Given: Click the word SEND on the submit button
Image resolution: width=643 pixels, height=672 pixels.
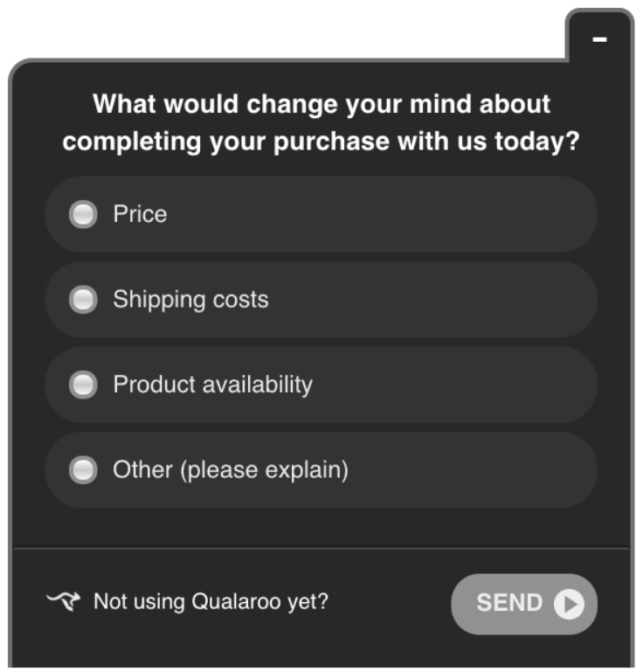Looking at the screenshot, I should (x=509, y=603).
